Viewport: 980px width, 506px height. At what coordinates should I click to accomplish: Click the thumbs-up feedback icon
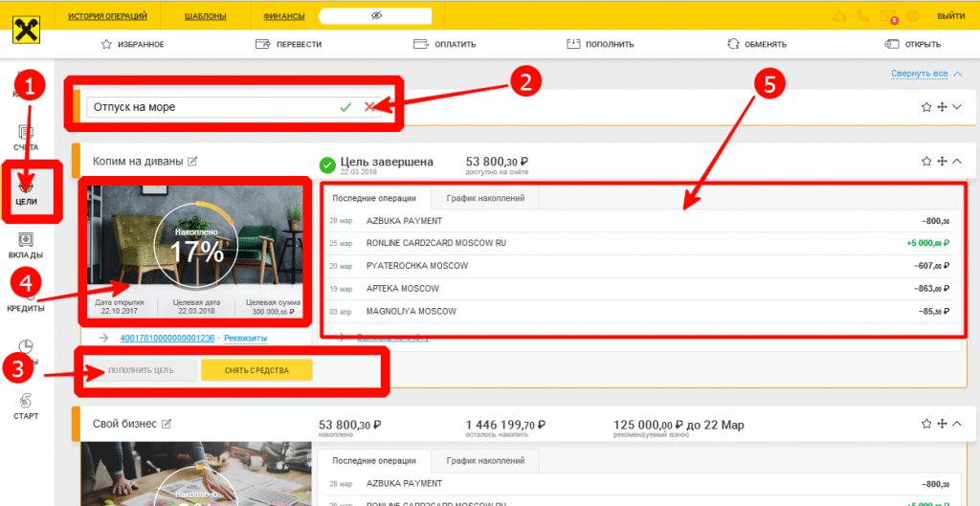click(x=840, y=16)
